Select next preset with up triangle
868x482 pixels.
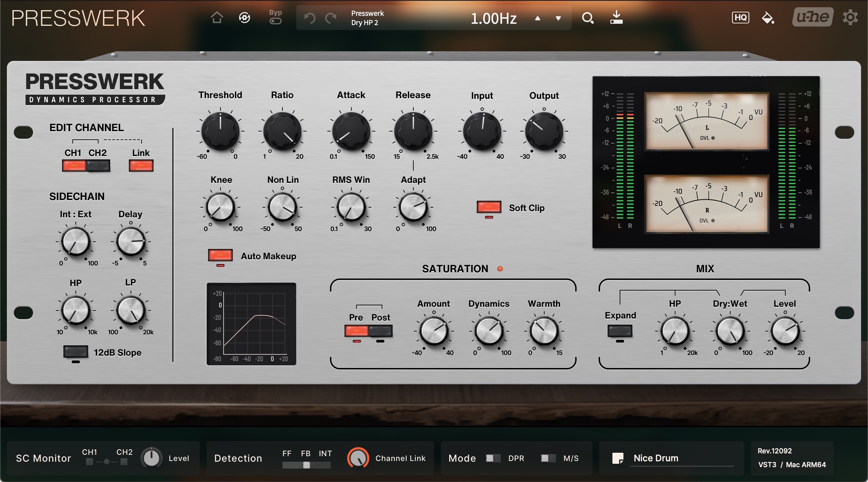(x=537, y=18)
